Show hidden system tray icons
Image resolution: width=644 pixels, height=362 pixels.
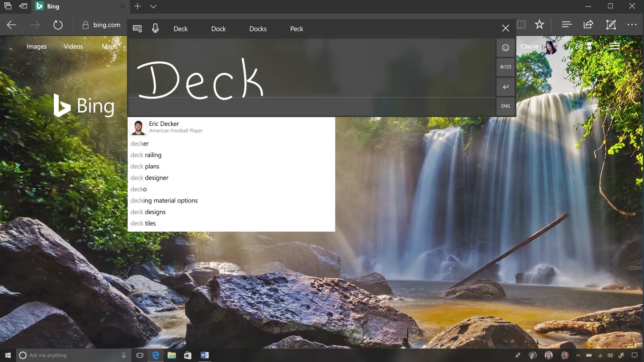click(x=578, y=355)
